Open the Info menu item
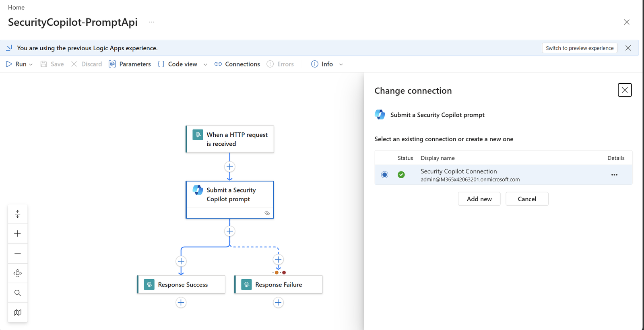The image size is (644, 330). pyautogui.click(x=322, y=64)
